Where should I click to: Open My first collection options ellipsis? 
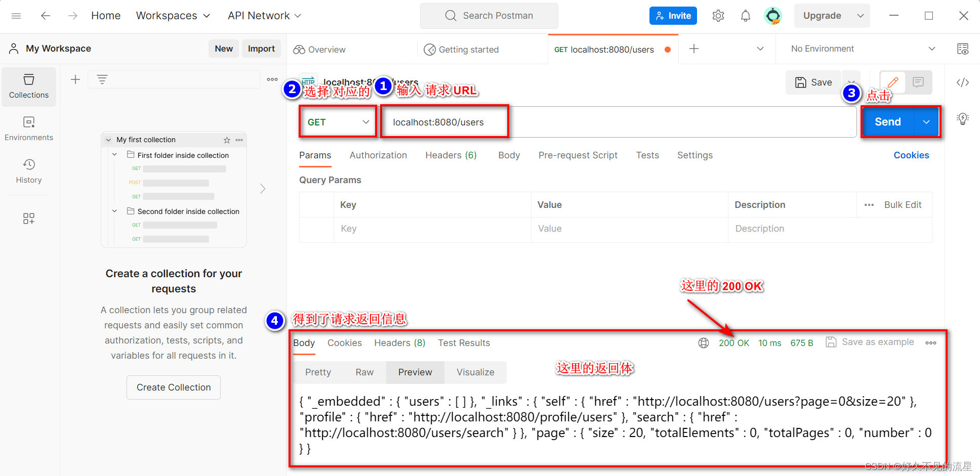(239, 140)
